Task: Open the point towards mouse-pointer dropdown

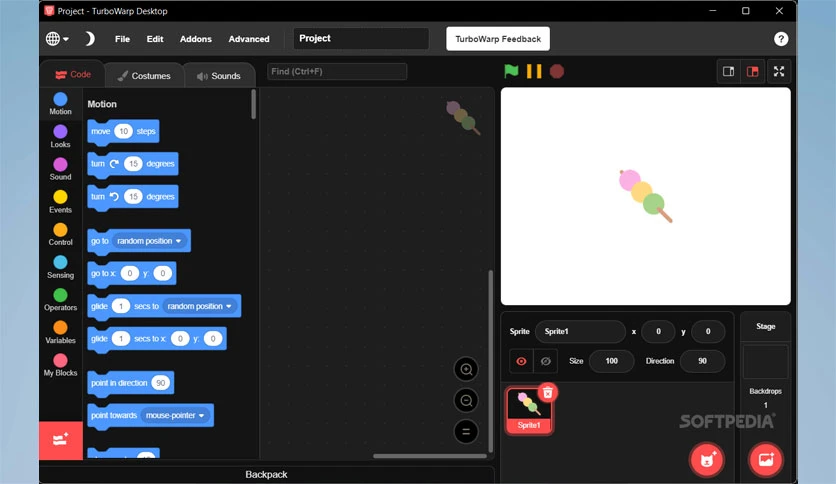Action: (175, 415)
